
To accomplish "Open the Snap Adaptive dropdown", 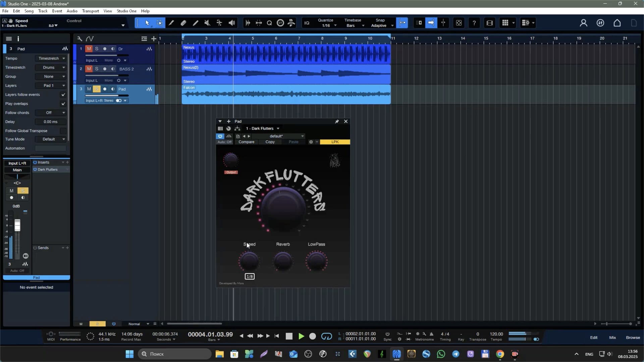I will coord(382,25).
